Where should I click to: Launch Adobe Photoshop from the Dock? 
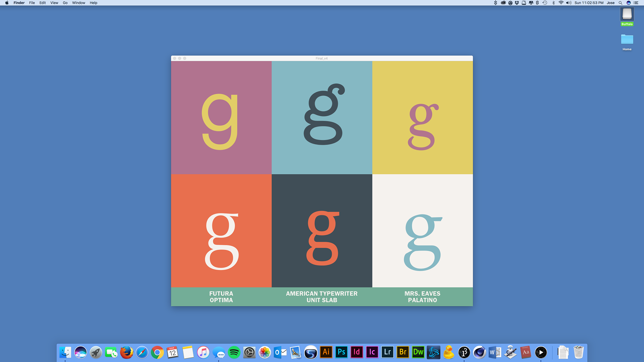(x=341, y=352)
